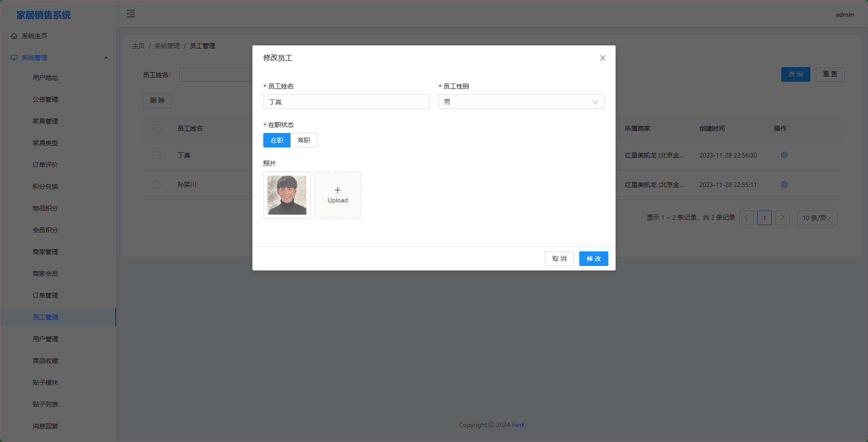
Task: Click the 创建时间 column header
Action: (x=712, y=128)
